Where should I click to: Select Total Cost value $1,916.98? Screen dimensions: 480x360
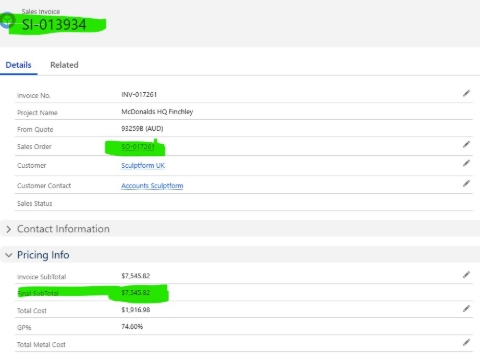pyautogui.click(x=136, y=310)
